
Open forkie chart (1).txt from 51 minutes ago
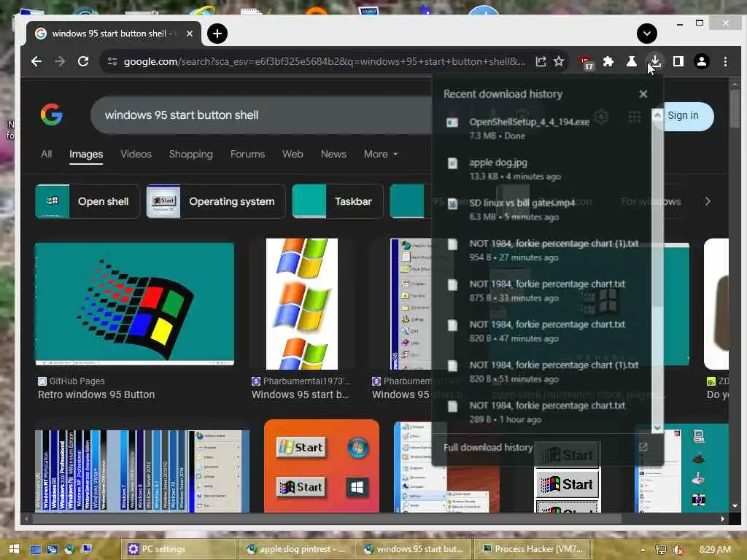click(x=543, y=371)
